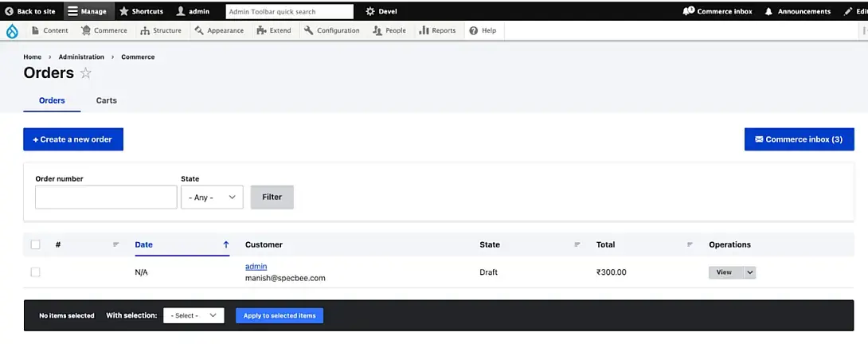868x344 pixels.
Task: Open the Devel gear menu
Action: click(381, 11)
